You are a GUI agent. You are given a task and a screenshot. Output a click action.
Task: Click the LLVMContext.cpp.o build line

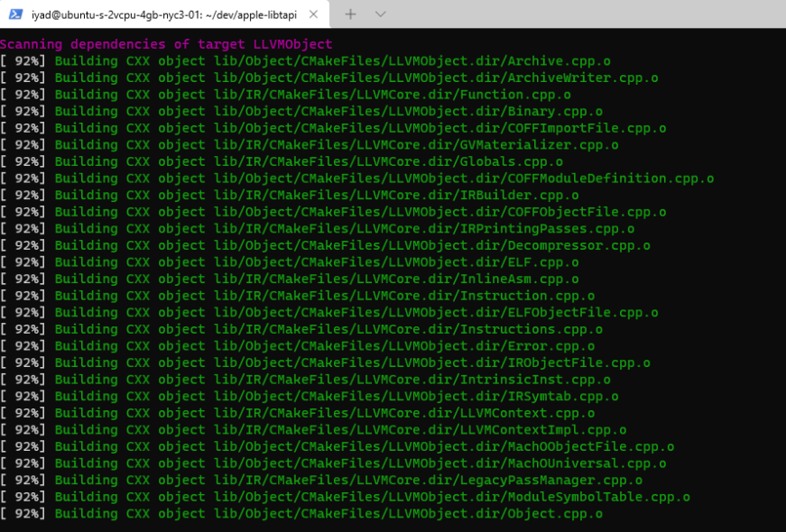(297, 413)
